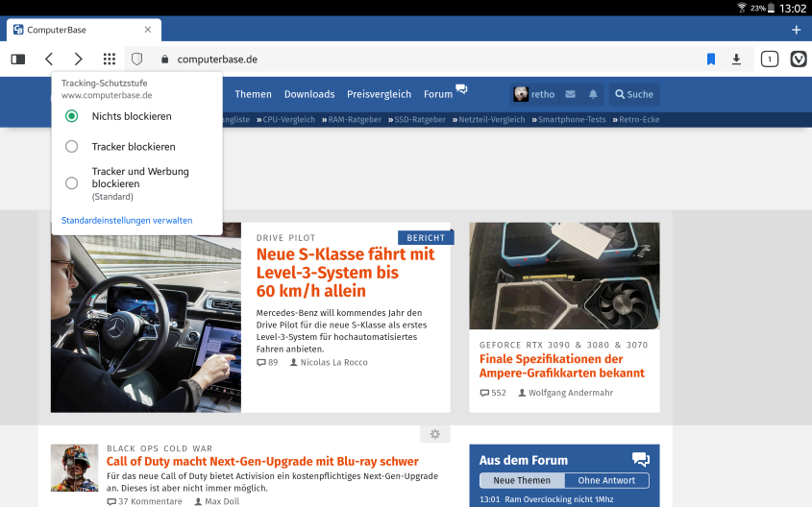Click the speech bubble icon in Aus dem Forum
This screenshot has width=812, height=507.
(641, 459)
